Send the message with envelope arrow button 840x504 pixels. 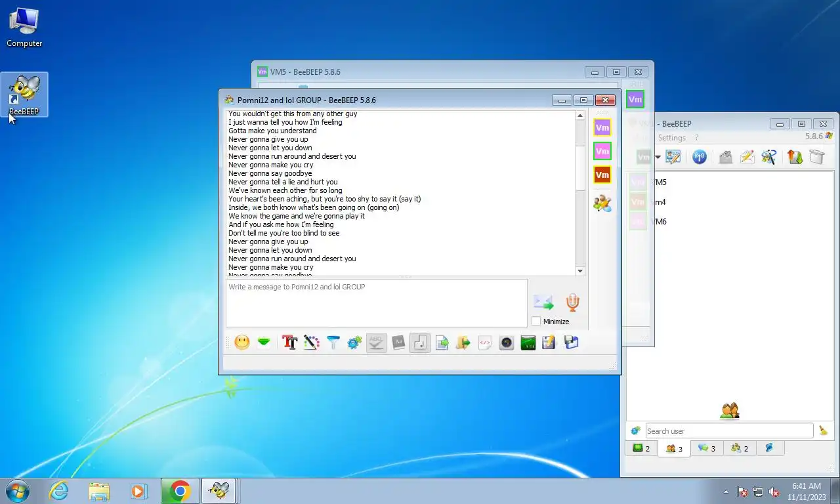[543, 302]
